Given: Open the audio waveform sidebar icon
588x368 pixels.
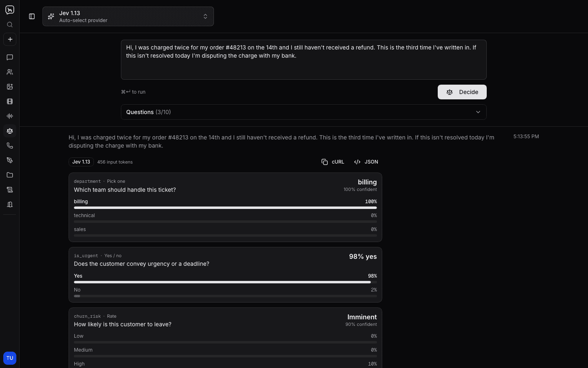Looking at the screenshot, I should click(10, 116).
